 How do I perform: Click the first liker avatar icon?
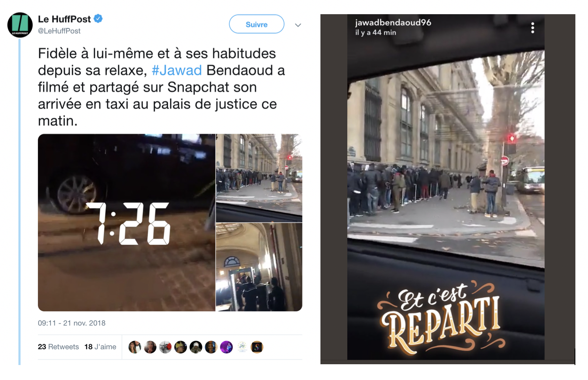[x=135, y=347]
